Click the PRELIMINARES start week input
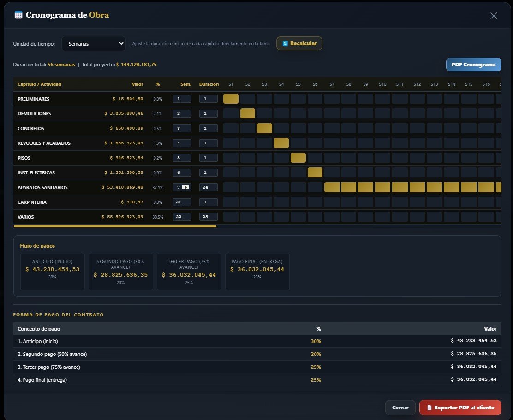This screenshot has height=420, width=513. tap(182, 99)
